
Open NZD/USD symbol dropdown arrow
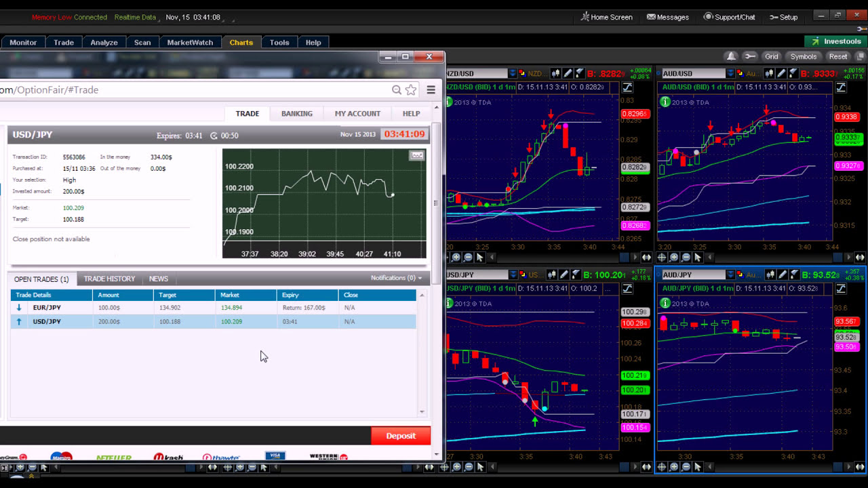[x=513, y=73]
